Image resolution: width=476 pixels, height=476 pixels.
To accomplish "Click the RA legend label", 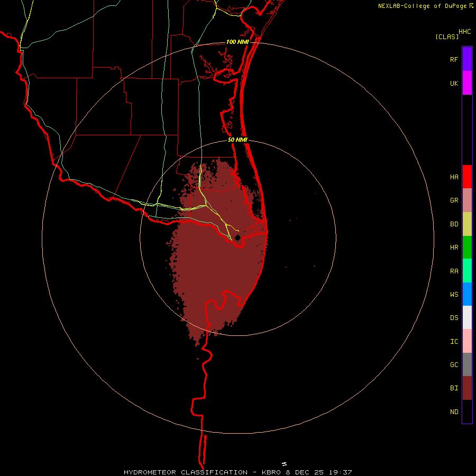I will point(454,271).
